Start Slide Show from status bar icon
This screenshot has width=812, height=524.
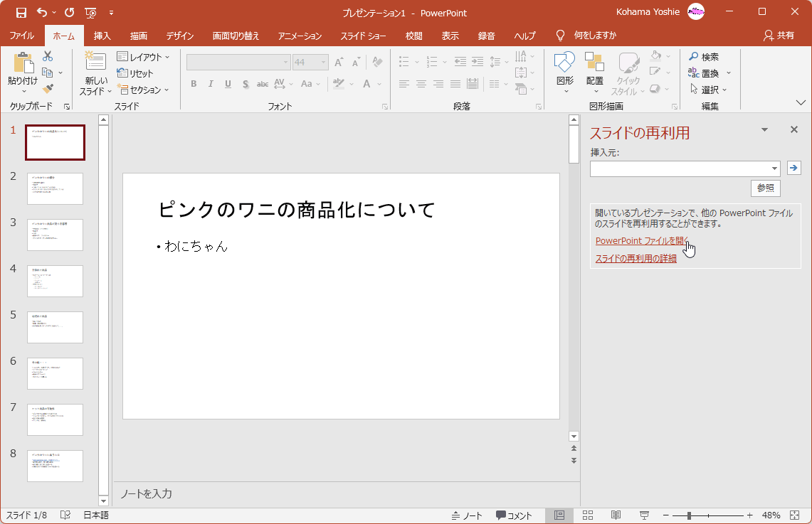[x=644, y=515]
